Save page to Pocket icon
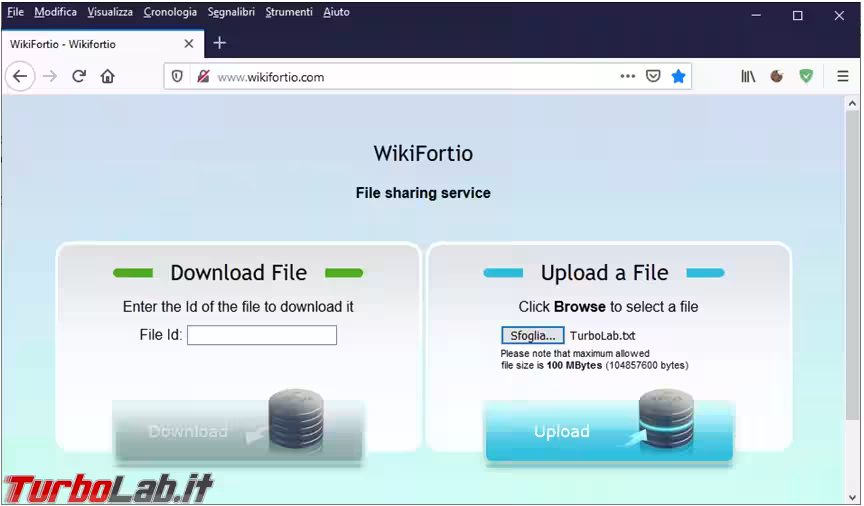864x506 pixels. click(653, 77)
